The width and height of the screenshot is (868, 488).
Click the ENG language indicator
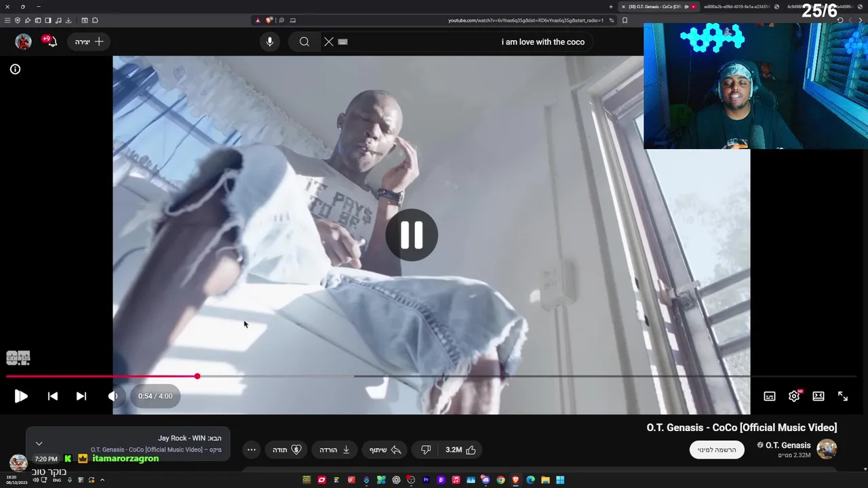point(57,480)
